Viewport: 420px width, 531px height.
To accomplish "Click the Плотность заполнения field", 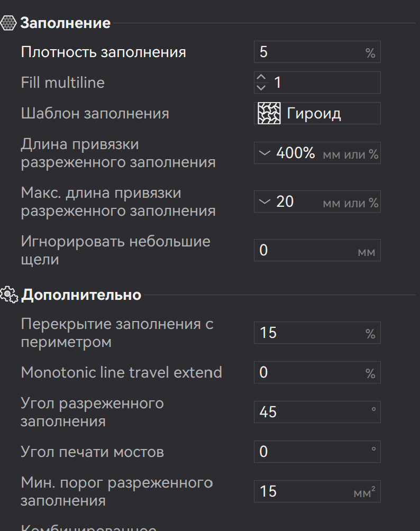I will (317, 52).
